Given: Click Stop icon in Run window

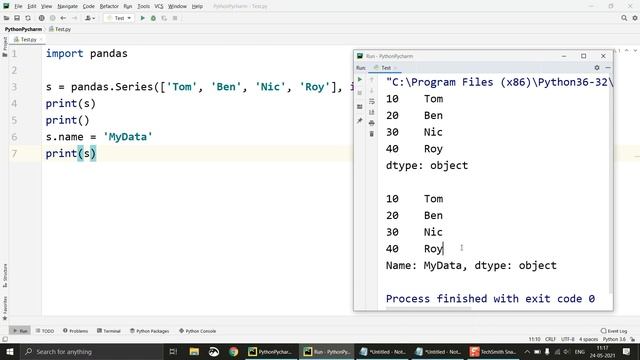Looking at the screenshot, I should coord(360,93).
